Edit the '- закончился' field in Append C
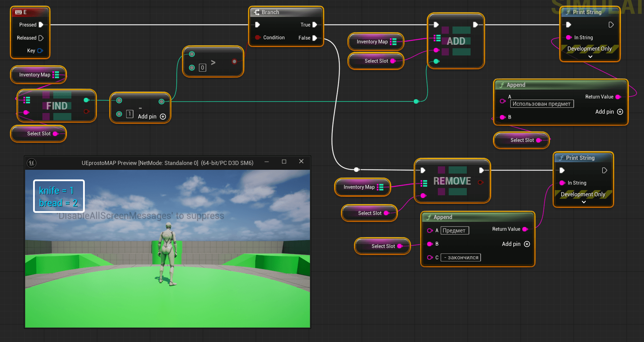 click(x=461, y=258)
